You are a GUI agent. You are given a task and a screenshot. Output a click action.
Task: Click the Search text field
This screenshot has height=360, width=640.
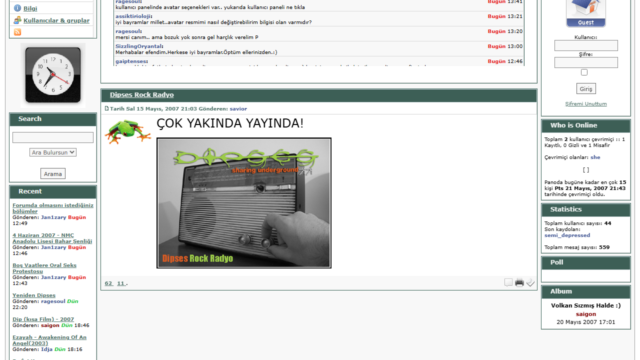point(53,138)
